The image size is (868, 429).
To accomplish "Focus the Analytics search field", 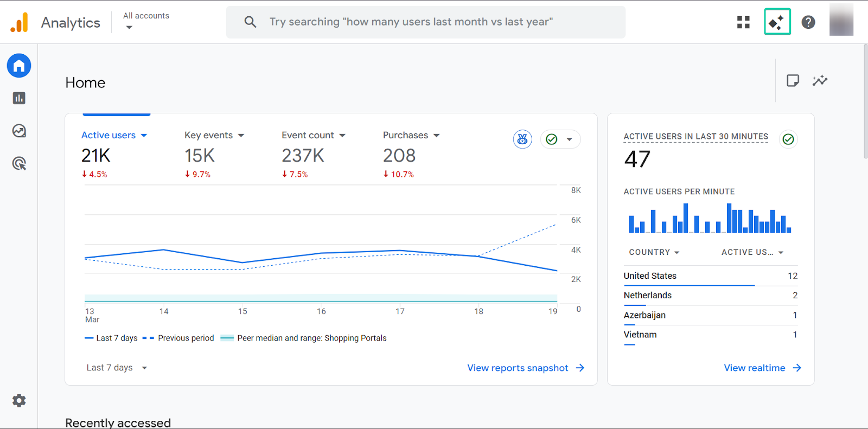I will [x=426, y=22].
